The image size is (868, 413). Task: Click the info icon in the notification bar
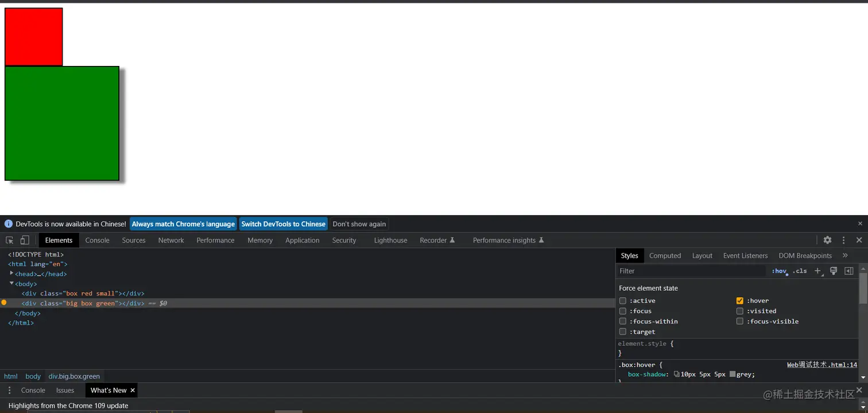point(9,224)
